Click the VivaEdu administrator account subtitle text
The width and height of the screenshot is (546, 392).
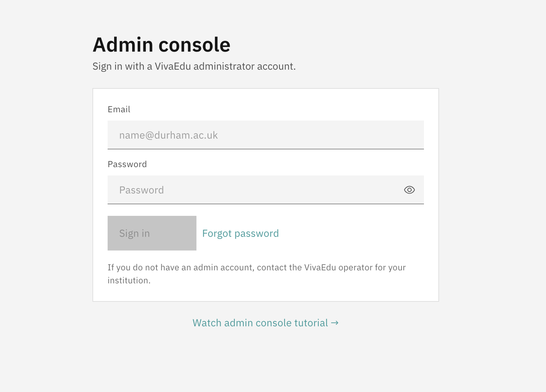click(x=194, y=66)
